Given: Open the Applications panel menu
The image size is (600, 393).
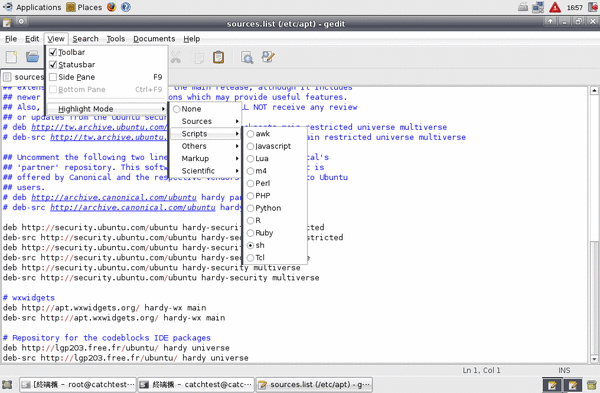Looking at the screenshot, I should click(x=32, y=7).
